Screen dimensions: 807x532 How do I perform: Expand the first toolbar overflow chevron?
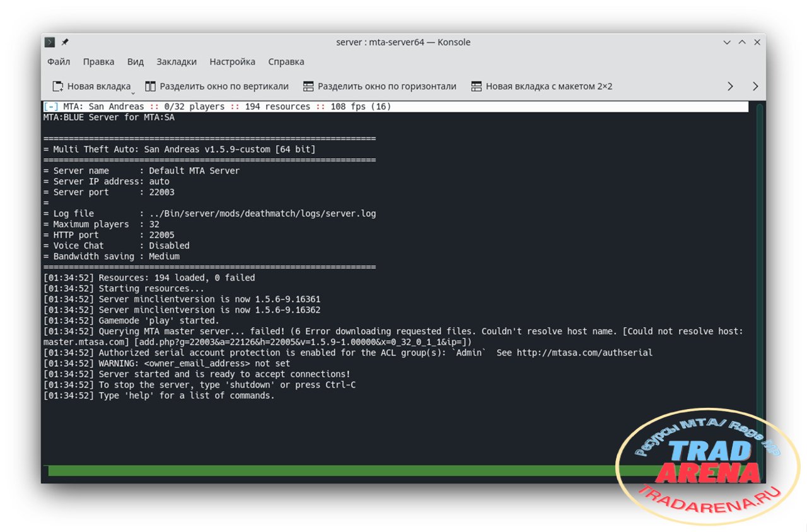(730, 86)
